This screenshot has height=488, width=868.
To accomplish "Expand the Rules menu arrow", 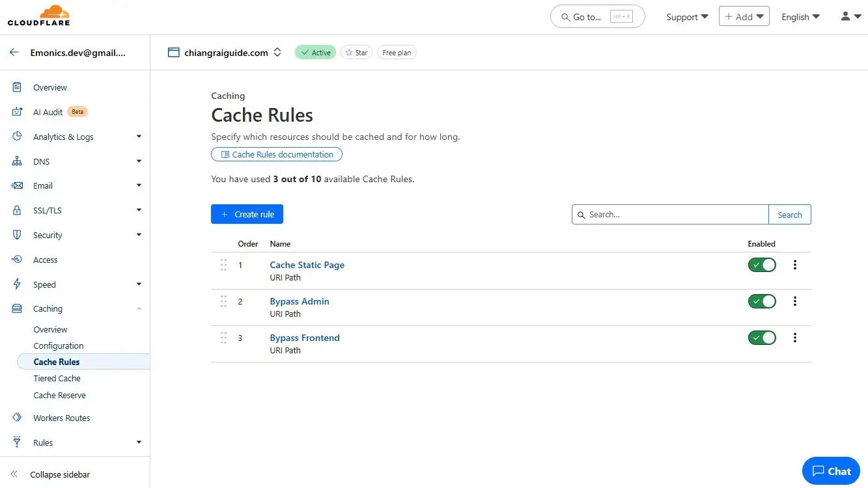I will [x=139, y=442].
